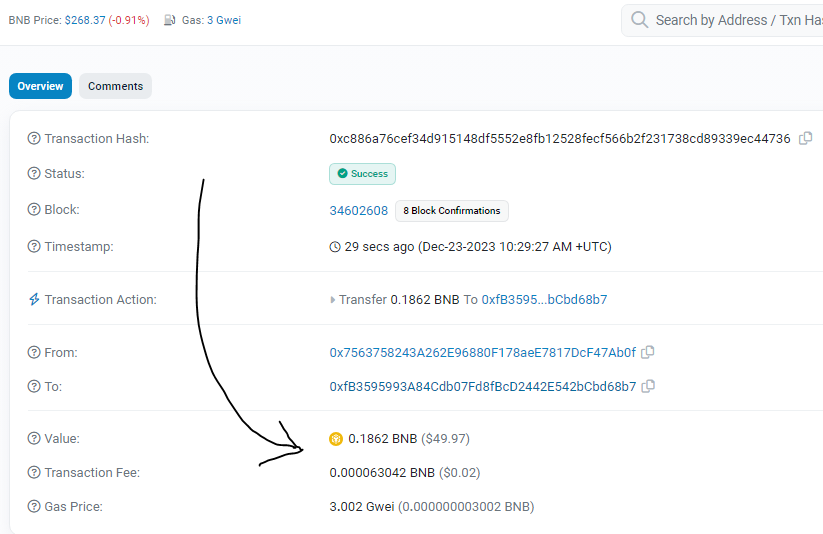Click Block help question icon

pyautogui.click(x=34, y=210)
